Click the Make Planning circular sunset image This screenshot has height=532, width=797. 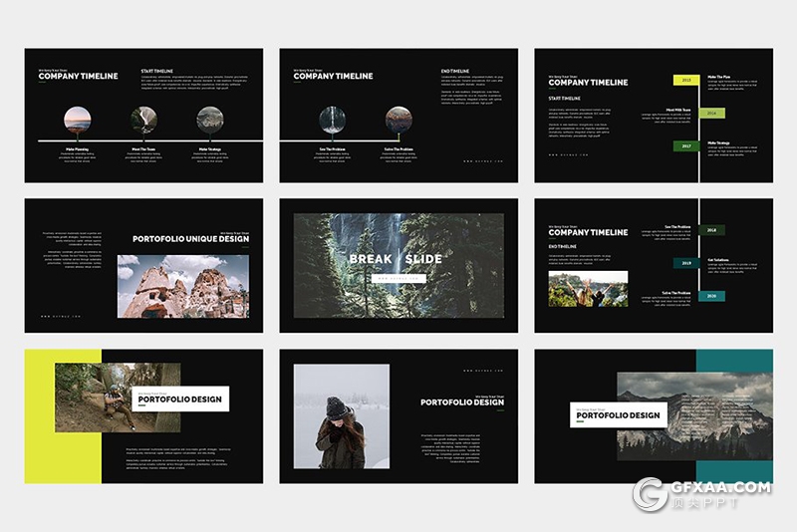click(x=77, y=121)
